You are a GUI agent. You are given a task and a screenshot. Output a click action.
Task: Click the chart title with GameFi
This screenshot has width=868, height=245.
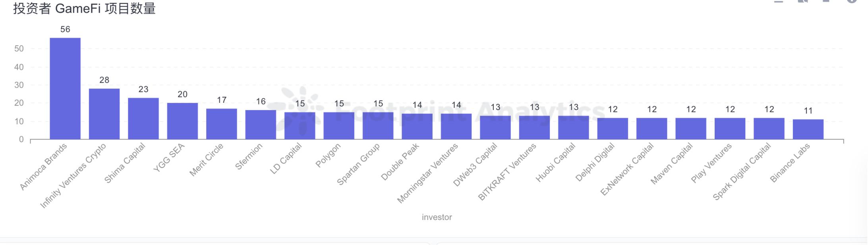click(x=84, y=8)
